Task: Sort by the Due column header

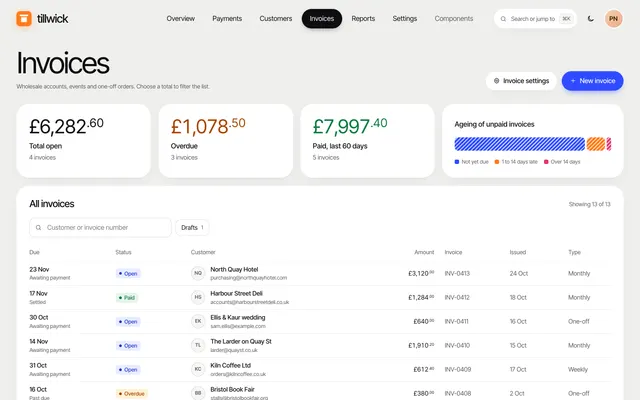Action: 34,252
